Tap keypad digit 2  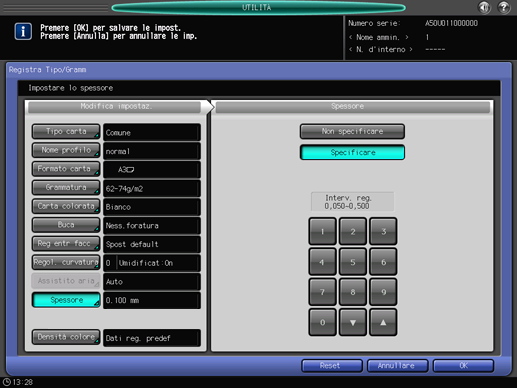tap(353, 231)
